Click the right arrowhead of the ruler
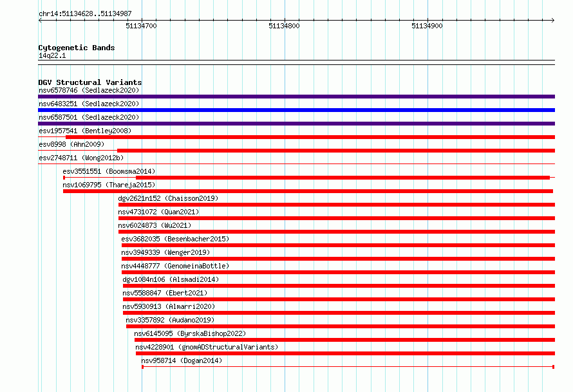Screen dimensions: 573x392 point(553,20)
